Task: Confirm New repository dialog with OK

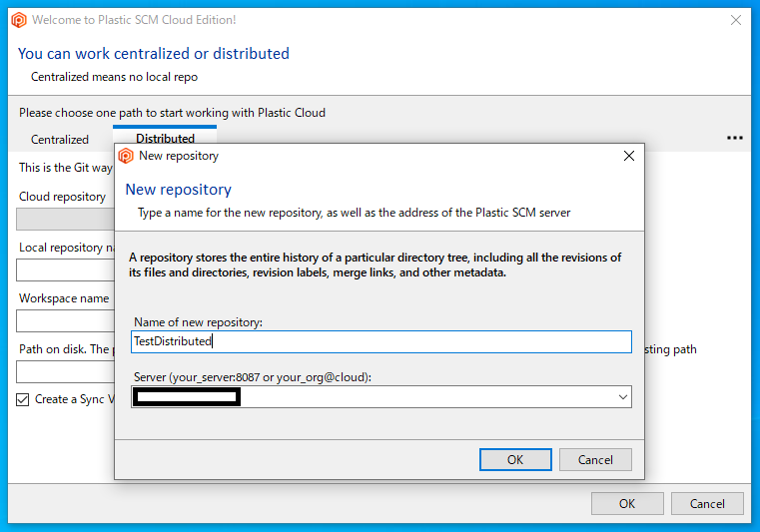Action: point(515,459)
